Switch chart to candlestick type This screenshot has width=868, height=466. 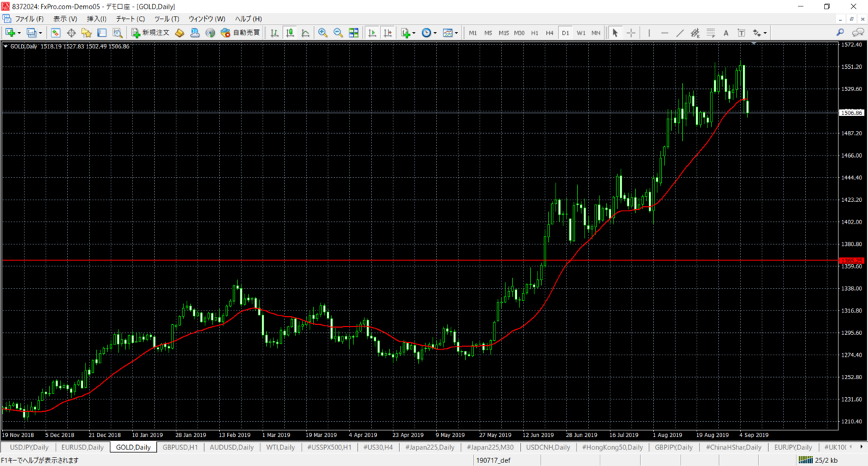pos(290,33)
